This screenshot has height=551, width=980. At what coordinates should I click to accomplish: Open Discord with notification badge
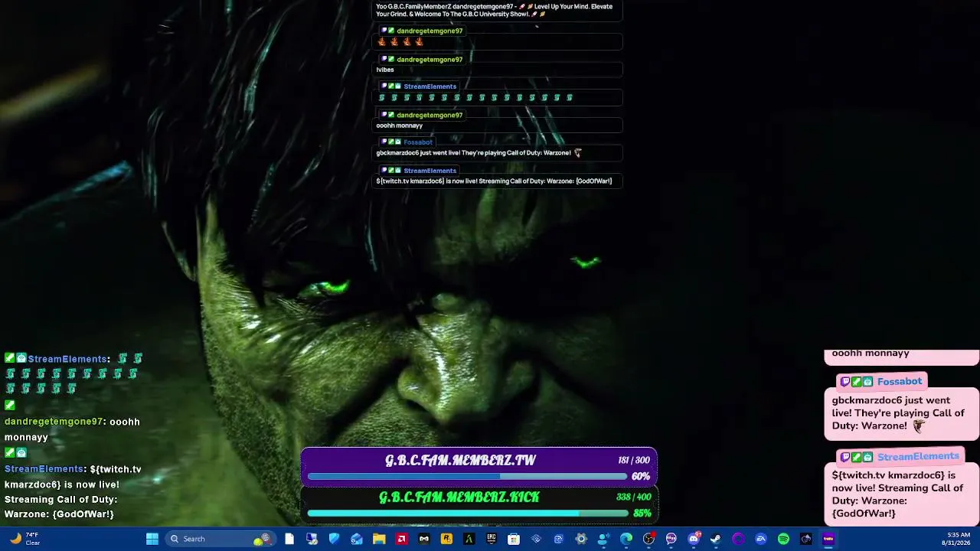(x=694, y=539)
